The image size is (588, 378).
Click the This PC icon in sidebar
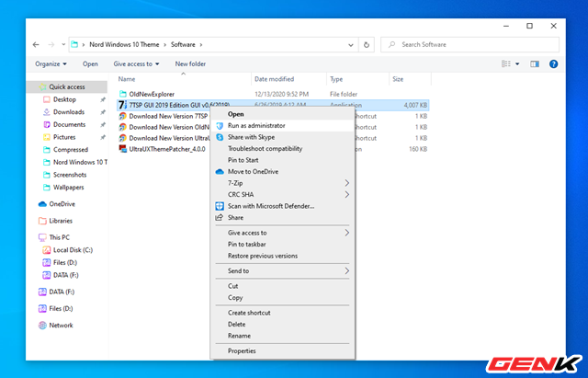42,237
